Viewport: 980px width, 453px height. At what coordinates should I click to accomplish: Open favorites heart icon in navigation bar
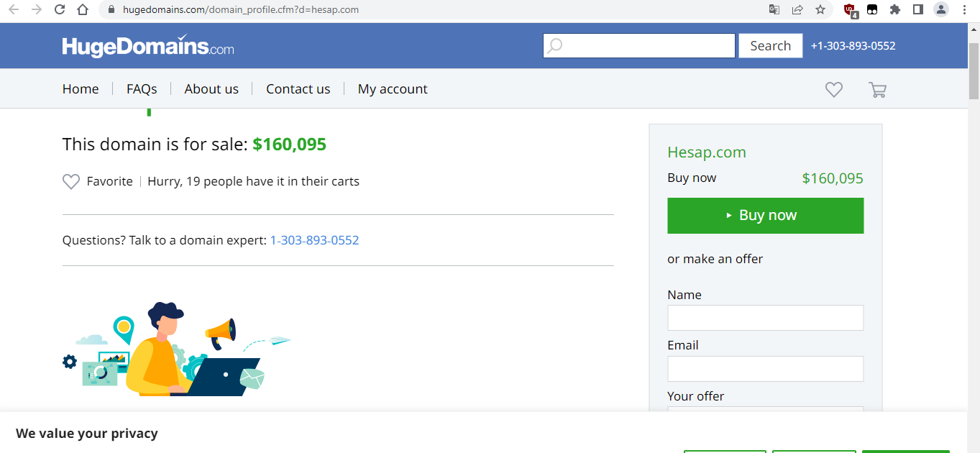tap(834, 90)
